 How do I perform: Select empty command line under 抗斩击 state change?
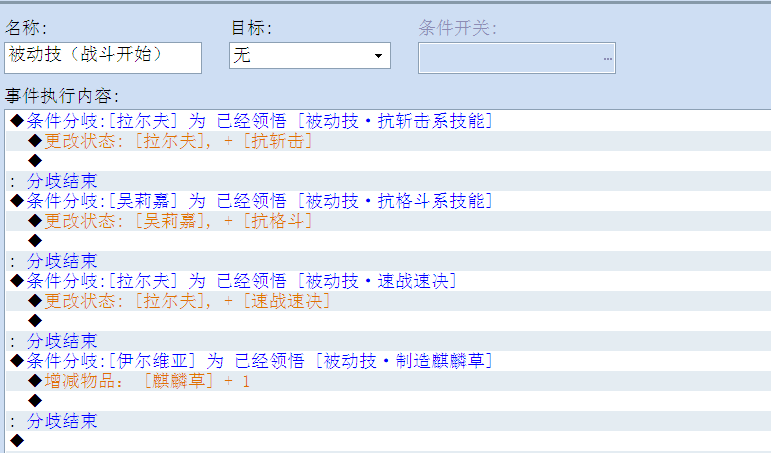(388, 161)
